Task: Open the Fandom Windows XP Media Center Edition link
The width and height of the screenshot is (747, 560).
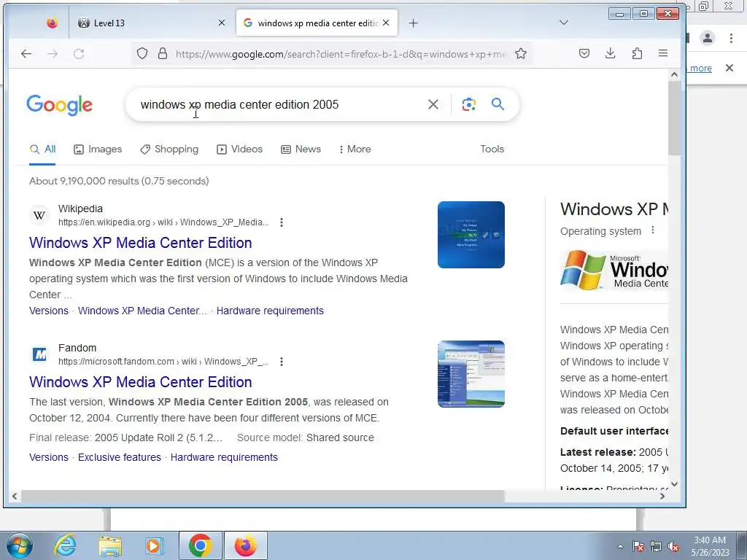Action: (141, 382)
